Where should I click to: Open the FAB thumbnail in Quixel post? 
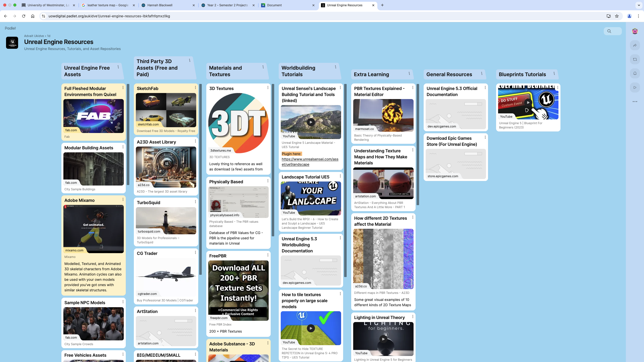pyautogui.click(x=94, y=116)
